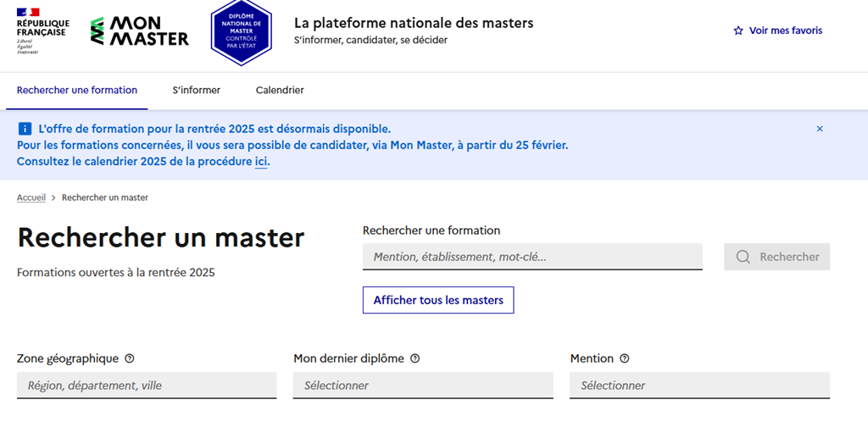This screenshot has width=868, height=422.
Task: Click the blue info icon in the banner
Action: 25,129
